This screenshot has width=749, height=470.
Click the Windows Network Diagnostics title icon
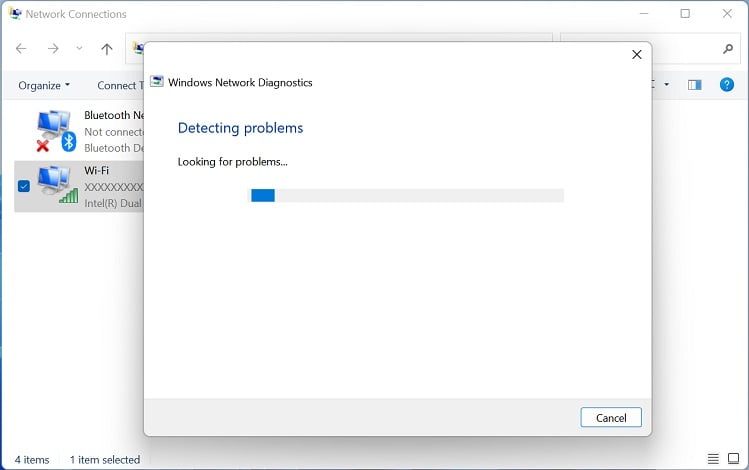[157, 82]
